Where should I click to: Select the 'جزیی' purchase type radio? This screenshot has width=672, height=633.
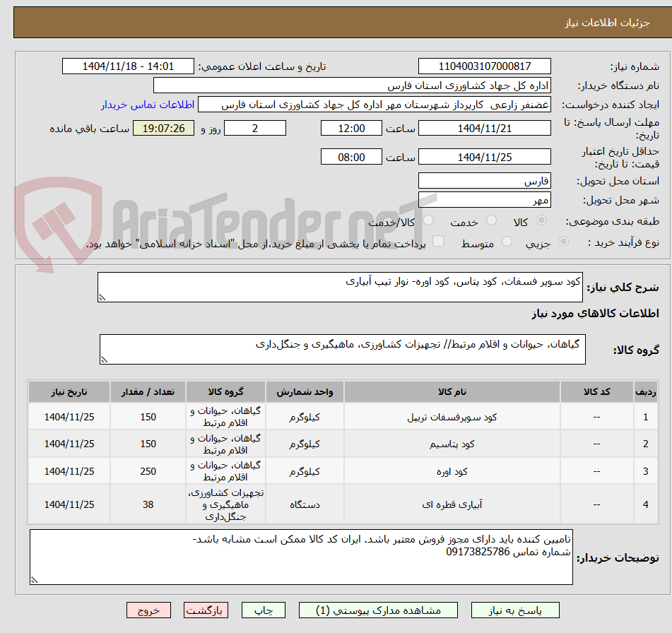click(x=564, y=242)
